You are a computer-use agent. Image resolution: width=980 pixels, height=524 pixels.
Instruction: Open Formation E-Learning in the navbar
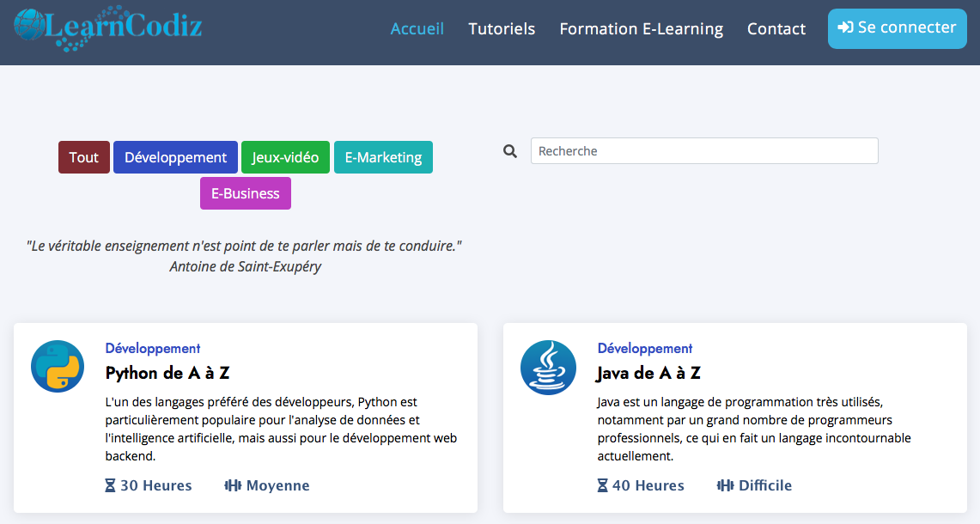tap(641, 29)
